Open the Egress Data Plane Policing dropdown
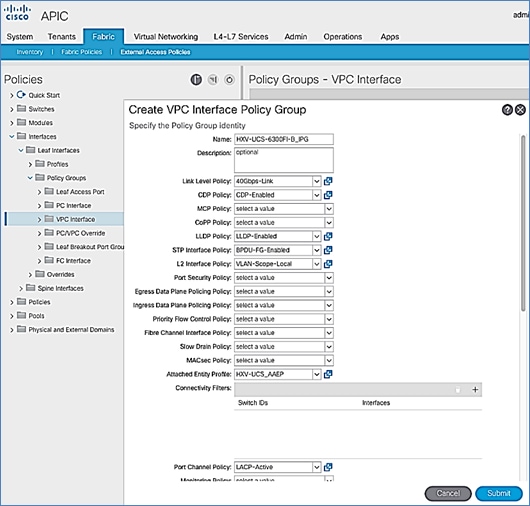The image size is (530, 506). tap(329, 292)
